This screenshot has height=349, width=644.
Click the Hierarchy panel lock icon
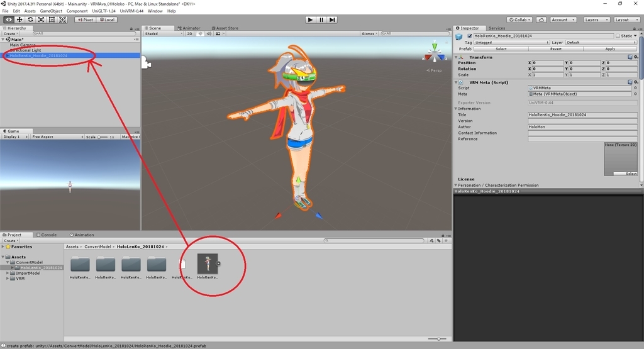tap(131, 28)
